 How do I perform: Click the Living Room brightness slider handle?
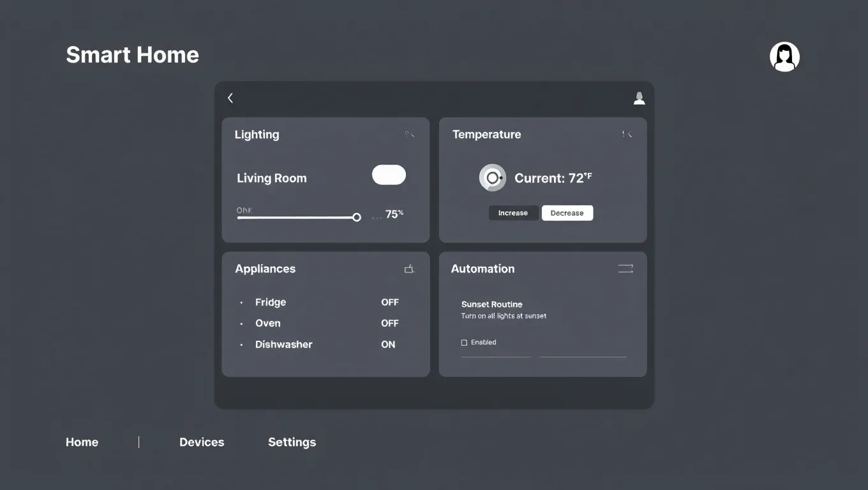[x=357, y=218]
